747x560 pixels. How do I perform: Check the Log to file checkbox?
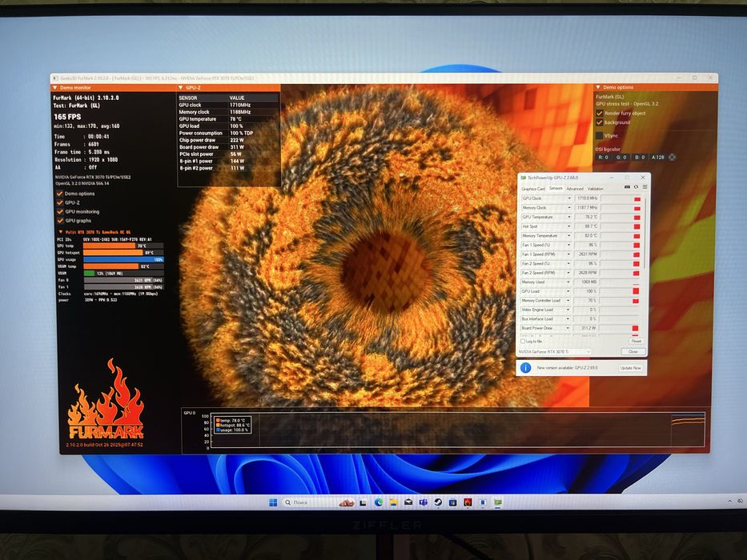point(523,342)
